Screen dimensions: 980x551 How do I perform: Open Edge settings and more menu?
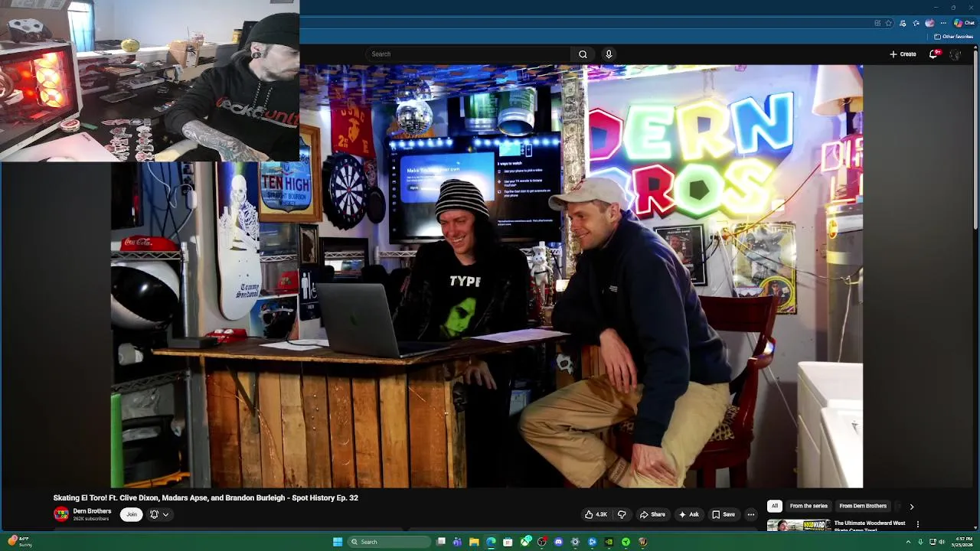click(943, 23)
